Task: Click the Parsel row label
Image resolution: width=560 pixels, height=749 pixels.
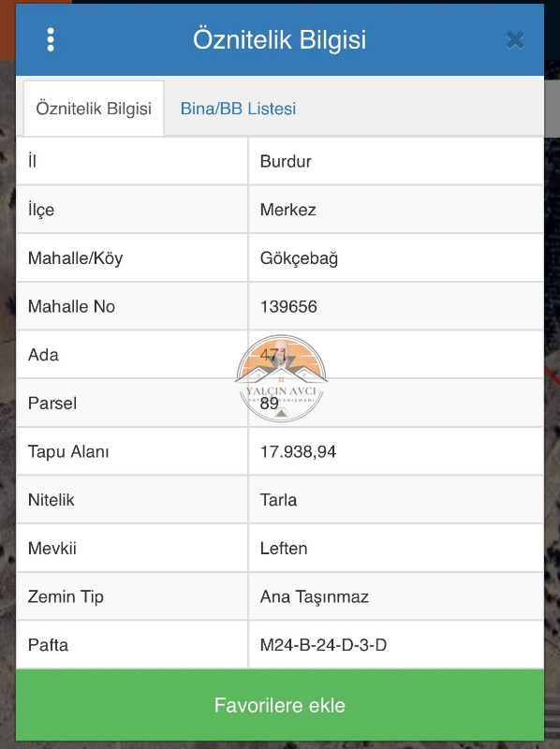Action: pyautogui.click(x=52, y=404)
